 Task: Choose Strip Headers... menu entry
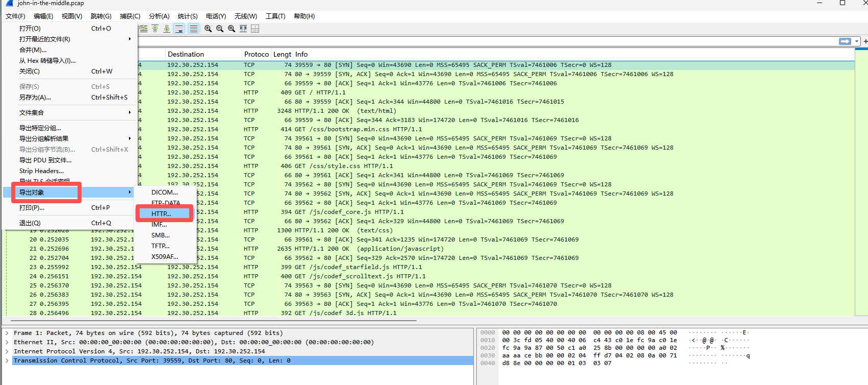click(x=69, y=171)
